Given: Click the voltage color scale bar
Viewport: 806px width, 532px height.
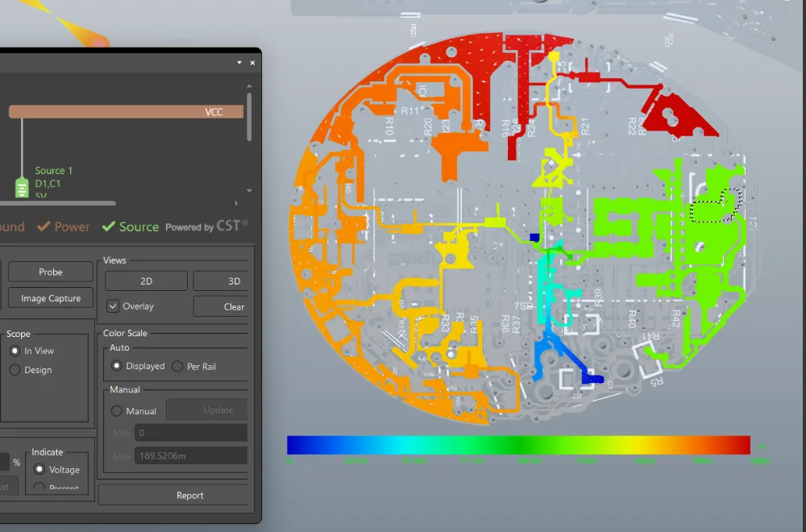Looking at the screenshot, I should pyautogui.click(x=518, y=445).
